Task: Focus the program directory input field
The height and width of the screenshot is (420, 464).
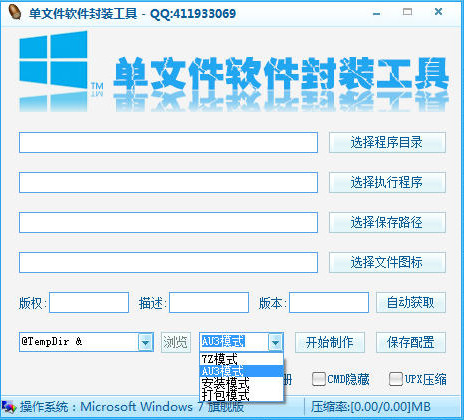Action: pyautogui.click(x=168, y=142)
